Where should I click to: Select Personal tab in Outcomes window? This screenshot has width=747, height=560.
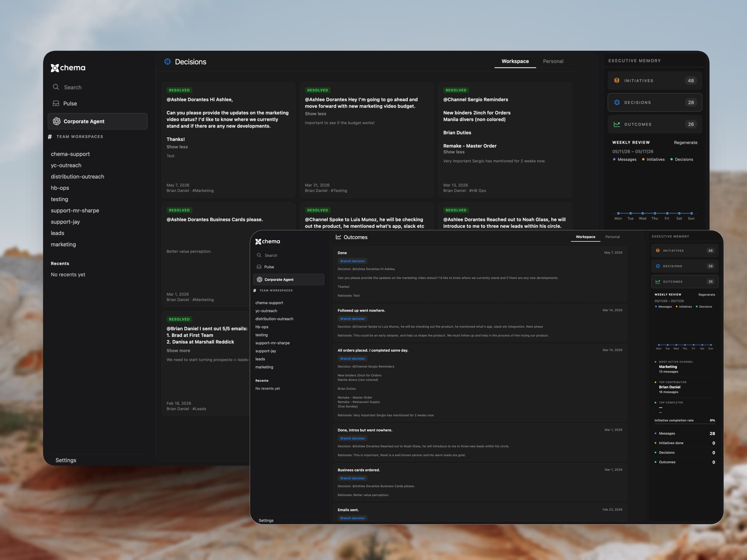tap(613, 237)
